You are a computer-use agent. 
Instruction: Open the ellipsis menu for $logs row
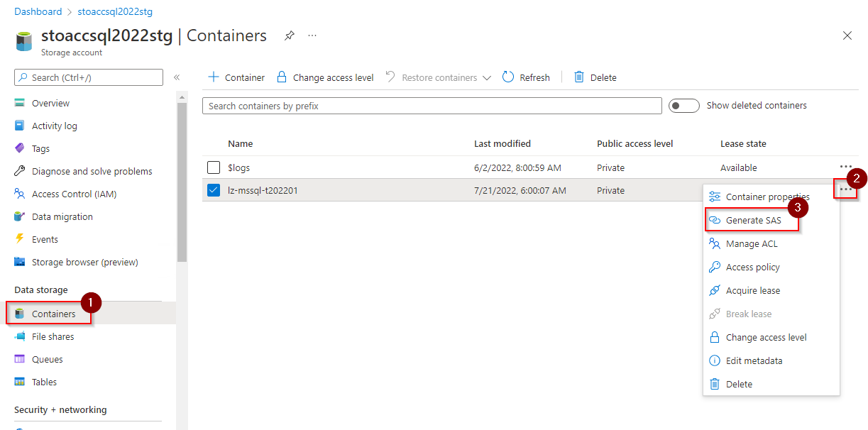point(845,167)
